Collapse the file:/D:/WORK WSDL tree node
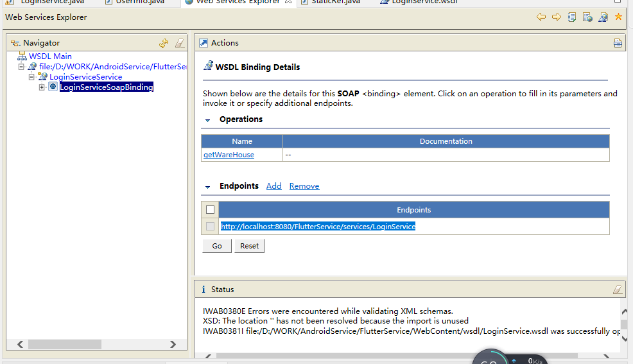 coord(21,67)
